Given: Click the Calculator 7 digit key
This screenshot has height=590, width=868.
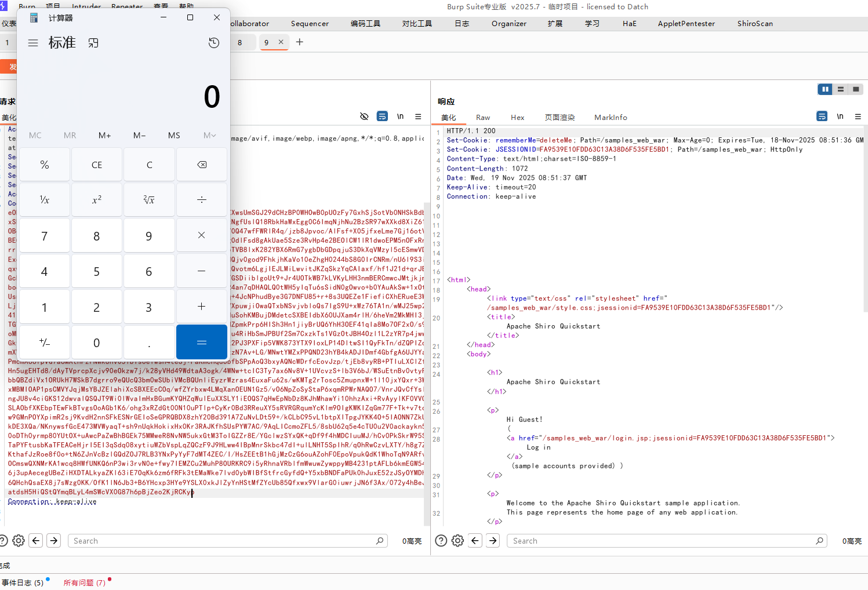Looking at the screenshot, I should pos(45,235).
